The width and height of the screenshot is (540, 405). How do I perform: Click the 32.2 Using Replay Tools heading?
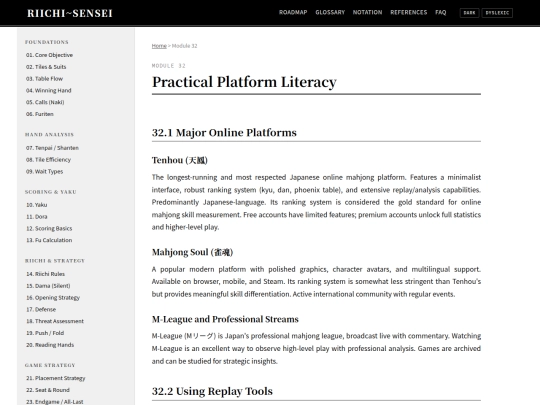coord(212,391)
